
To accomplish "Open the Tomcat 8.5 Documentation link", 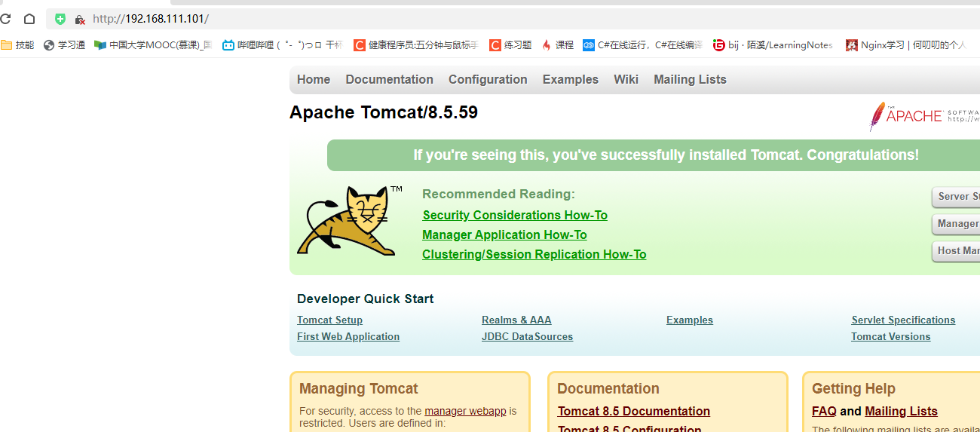I will pos(634,411).
